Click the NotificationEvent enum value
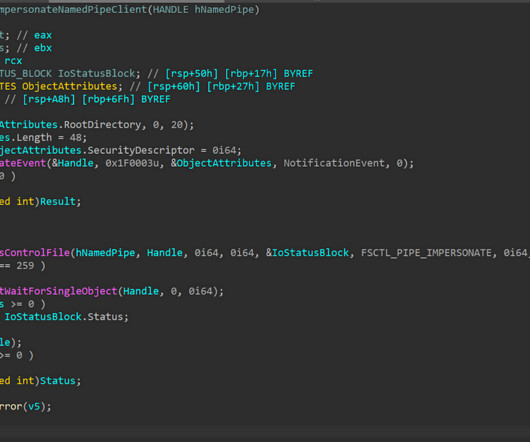 pyautogui.click(x=334, y=163)
